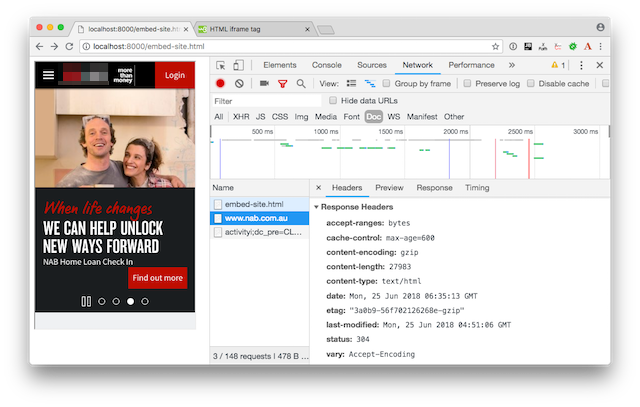Enable the Group by frame checkbox

tap(386, 83)
